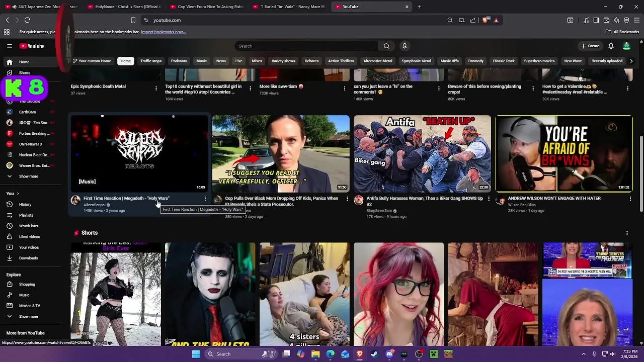This screenshot has width=644, height=362.
Task: Select the Traffic stops chip
Action: pyautogui.click(x=151, y=61)
